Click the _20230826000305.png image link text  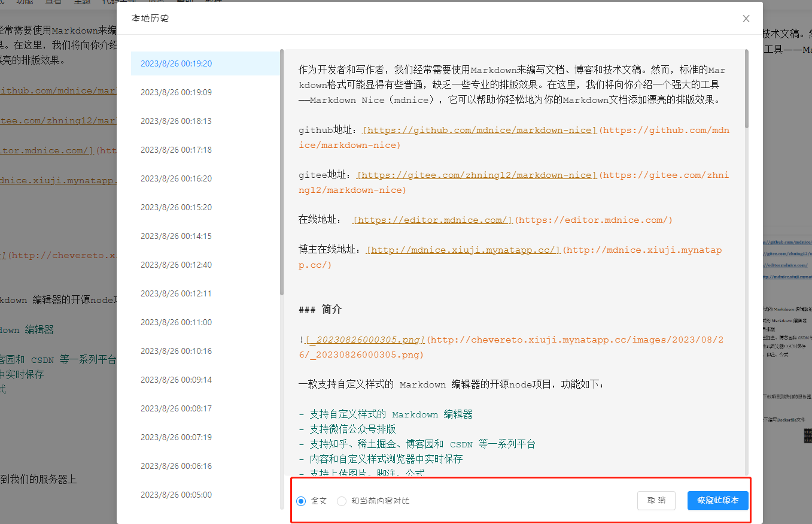pos(364,340)
